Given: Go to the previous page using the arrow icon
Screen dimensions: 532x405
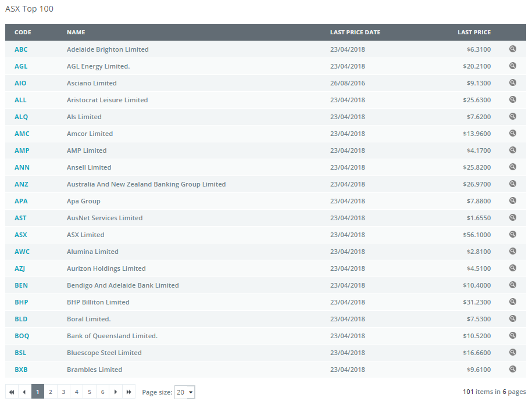Looking at the screenshot, I should (x=24, y=392).
